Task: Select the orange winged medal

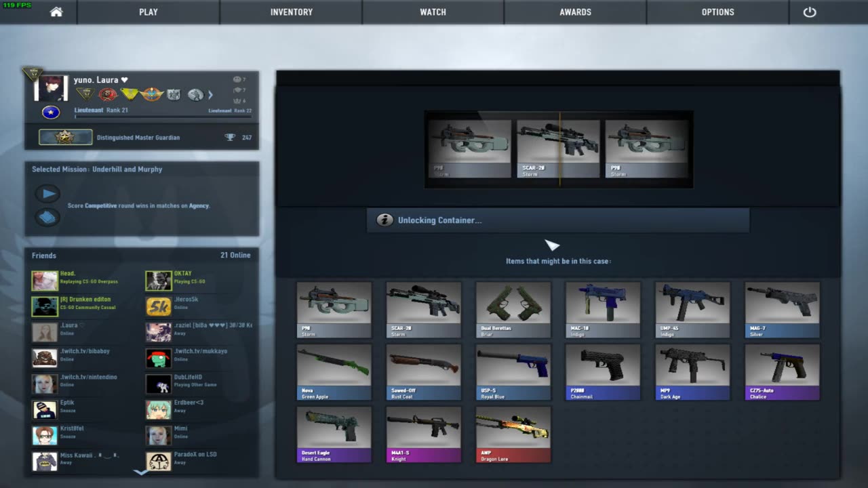Action: pos(152,95)
